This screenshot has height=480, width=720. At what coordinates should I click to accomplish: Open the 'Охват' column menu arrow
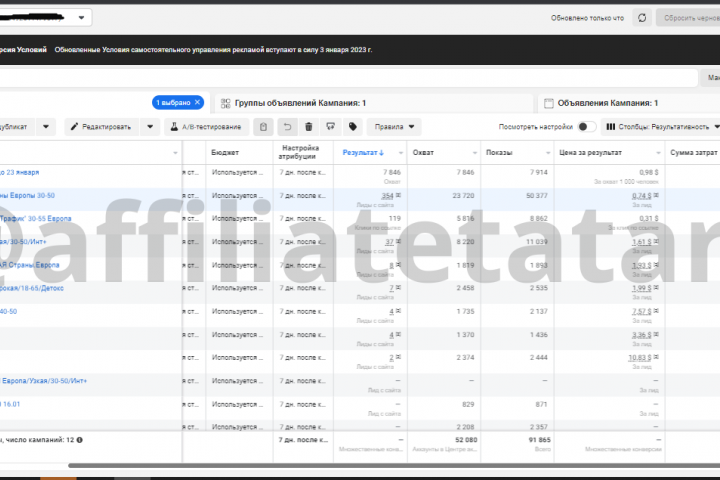click(474, 153)
